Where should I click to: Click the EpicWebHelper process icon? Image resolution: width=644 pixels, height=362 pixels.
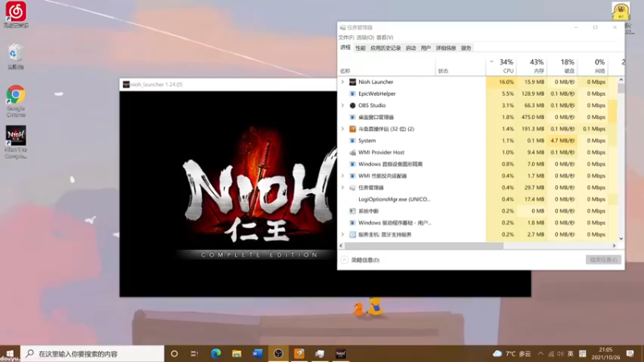point(353,93)
